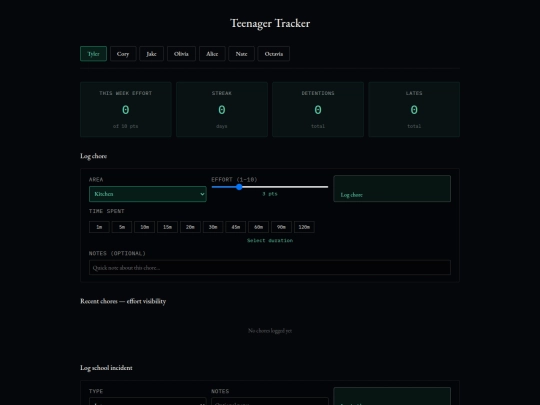Screen dimensions: 540x405
Task: Switch to the Cory tab
Action: [123, 54]
